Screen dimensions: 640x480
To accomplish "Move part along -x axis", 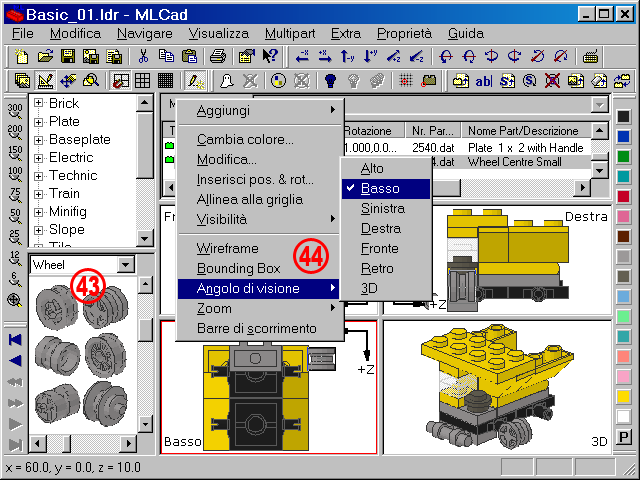I will pos(302,56).
